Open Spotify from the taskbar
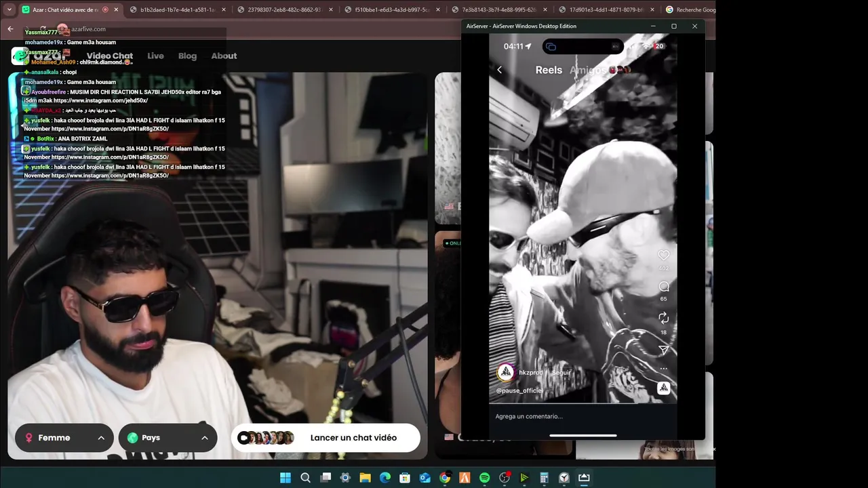Screen dimensions: 868x488 (x=484, y=478)
